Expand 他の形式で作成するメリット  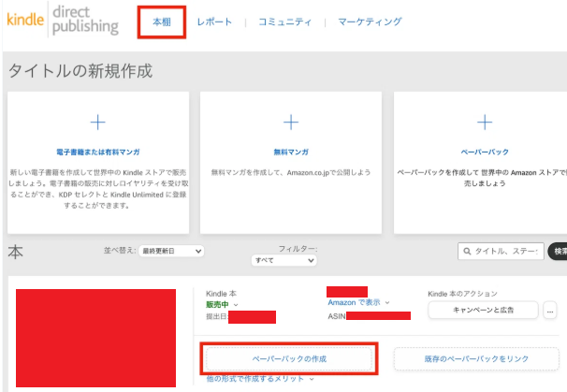point(259,379)
